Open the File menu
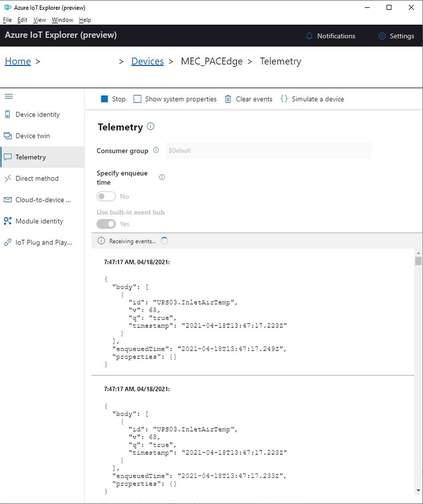Viewport: 423px width, 504px height. coord(7,20)
